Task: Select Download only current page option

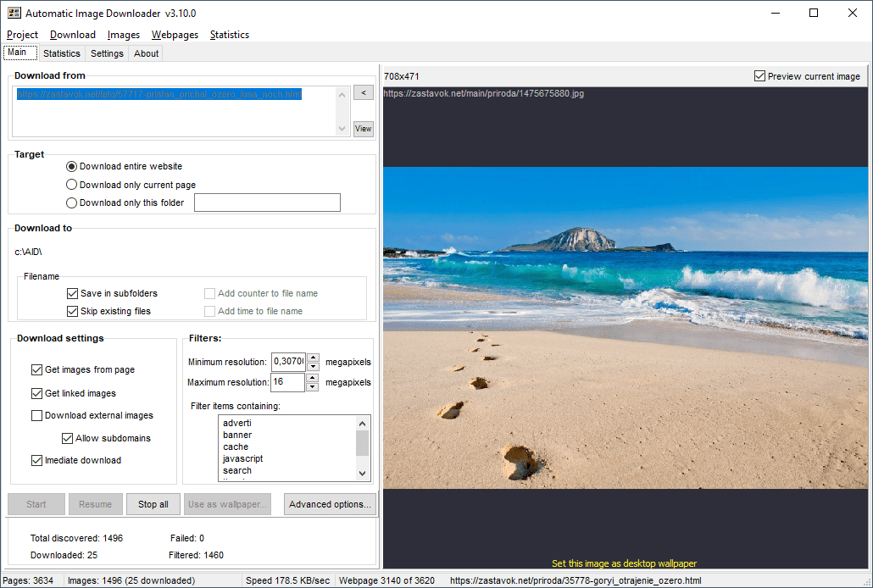Action: click(72, 185)
